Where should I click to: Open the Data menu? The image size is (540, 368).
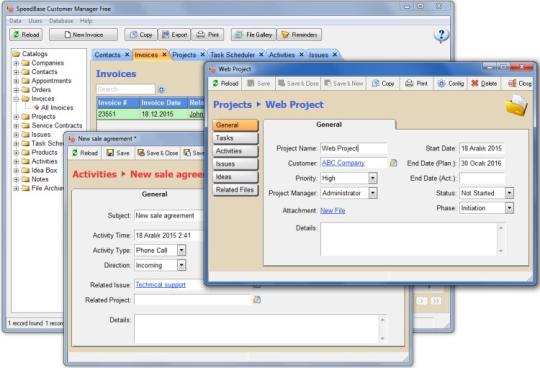(15, 21)
